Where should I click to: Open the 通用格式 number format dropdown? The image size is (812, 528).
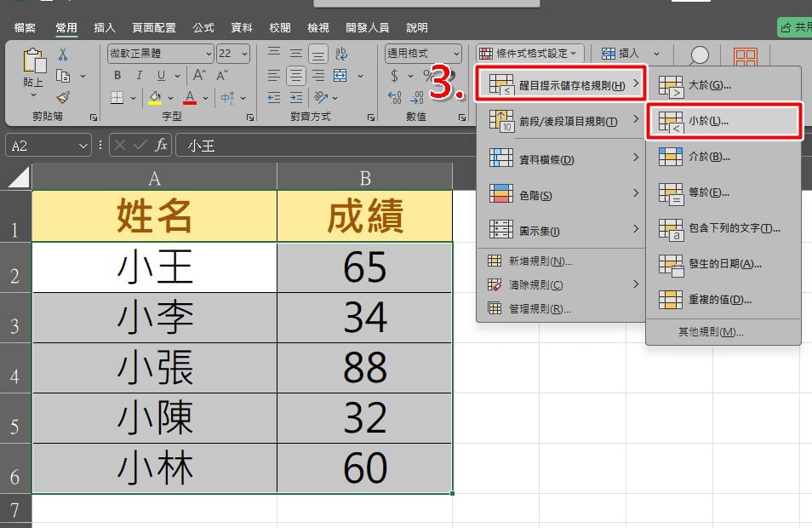tap(456, 54)
